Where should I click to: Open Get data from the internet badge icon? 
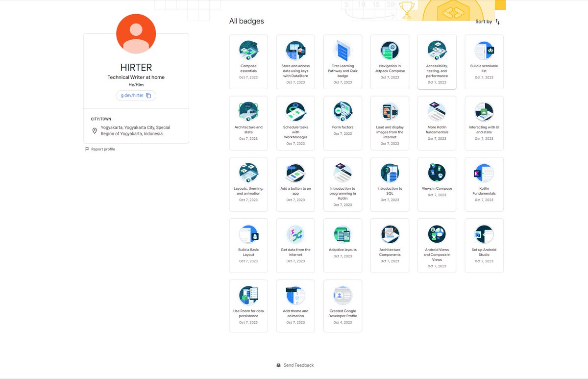[295, 234]
